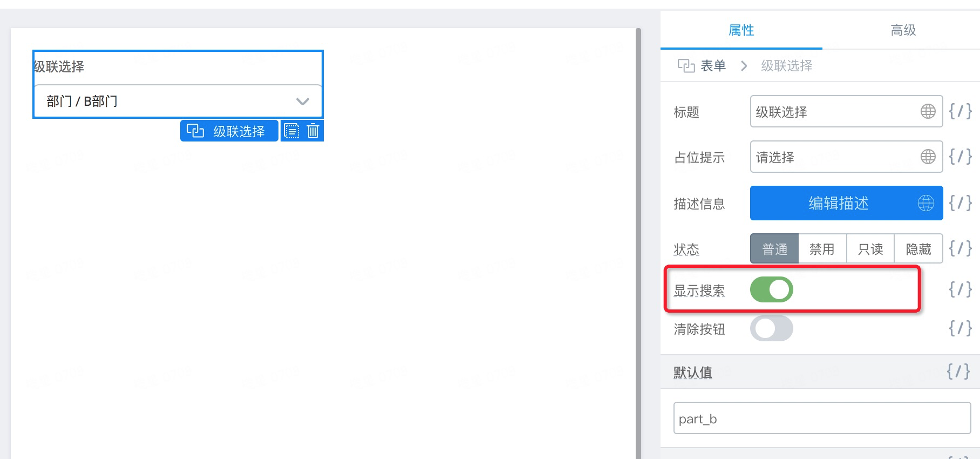Click the chevron arrow in cascade selector
This screenshot has height=459, width=980.
tap(303, 101)
